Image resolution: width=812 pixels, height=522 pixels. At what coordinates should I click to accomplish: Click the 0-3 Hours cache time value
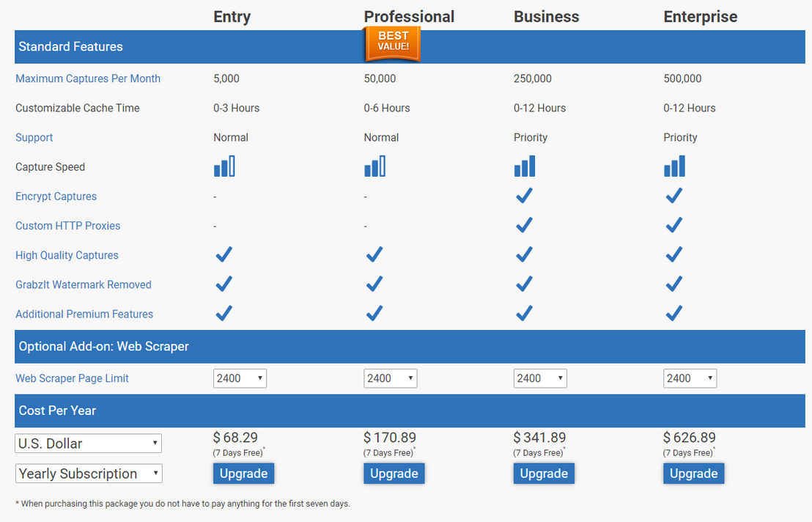[236, 109]
